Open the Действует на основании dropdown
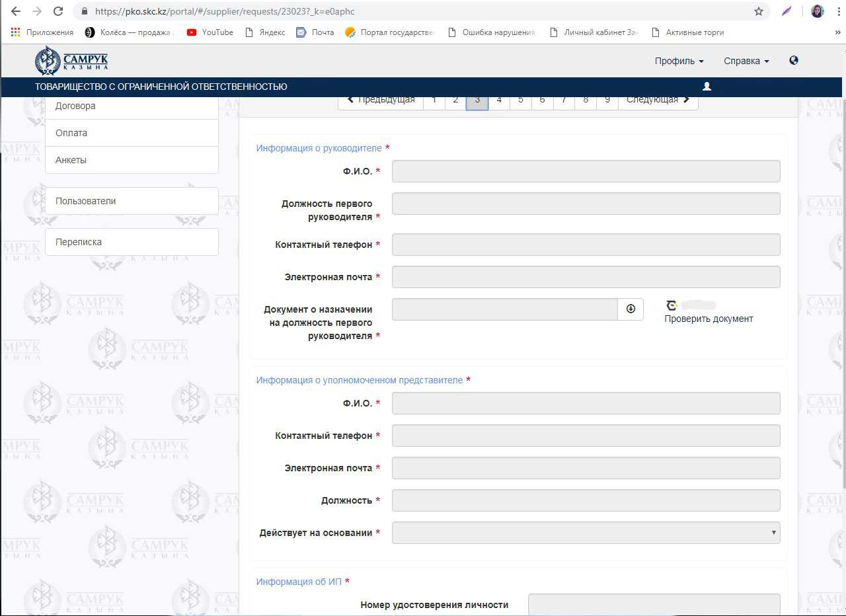846x616 pixels. coord(586,533)
